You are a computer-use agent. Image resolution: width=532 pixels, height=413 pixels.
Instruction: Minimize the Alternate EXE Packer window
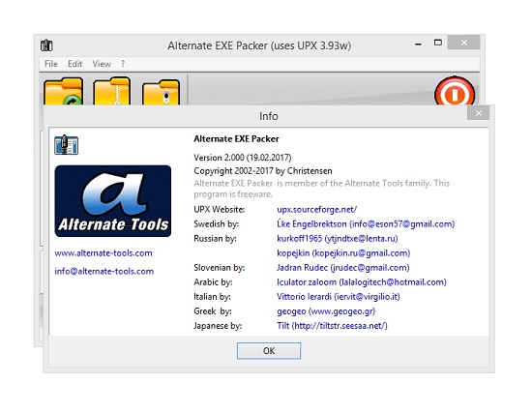[x=418, y=44]
